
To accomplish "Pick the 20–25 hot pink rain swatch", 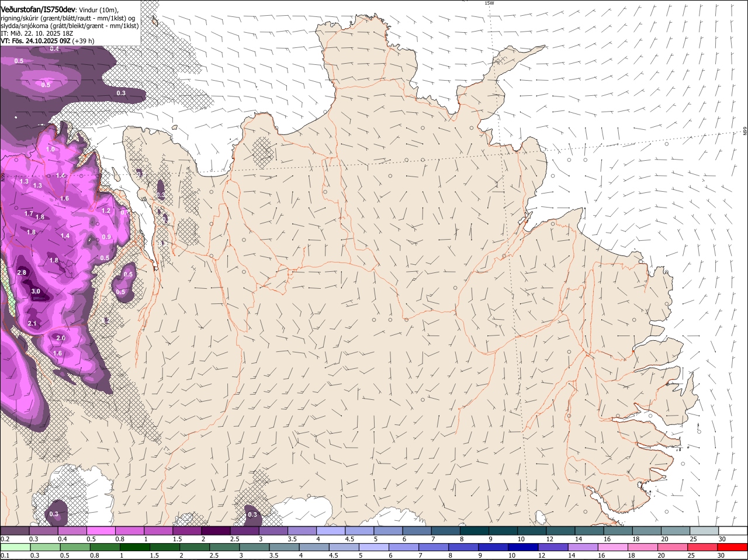I will tap(673, 547).
